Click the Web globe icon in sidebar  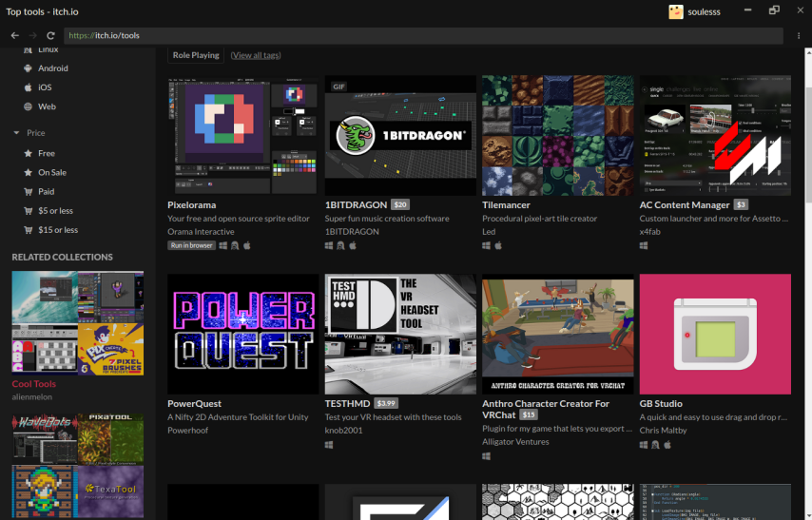click(28, 106)
